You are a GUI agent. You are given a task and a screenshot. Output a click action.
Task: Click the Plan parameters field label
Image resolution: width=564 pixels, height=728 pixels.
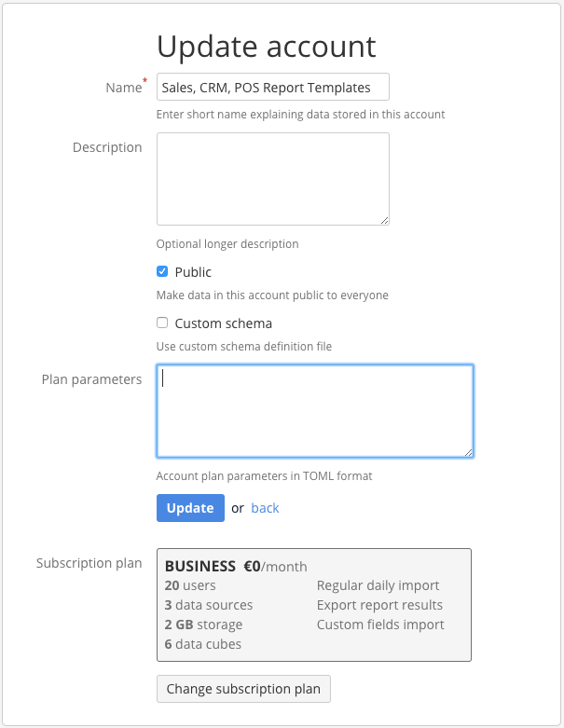click(x=91, y=379)
